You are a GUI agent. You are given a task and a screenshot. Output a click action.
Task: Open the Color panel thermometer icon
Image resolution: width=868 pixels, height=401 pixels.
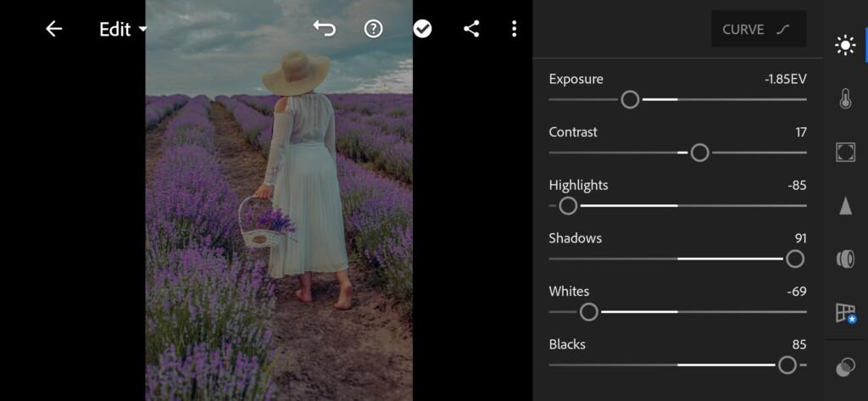(x=845, y=98)
